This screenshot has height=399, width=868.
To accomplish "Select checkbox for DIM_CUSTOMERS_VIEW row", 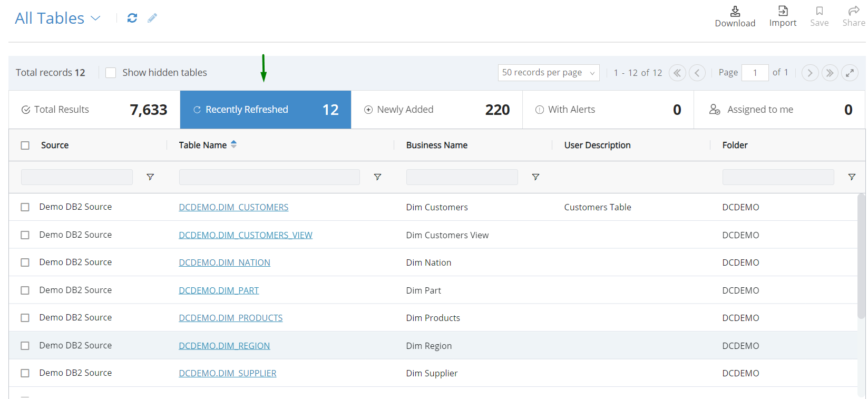I will 25,235.
